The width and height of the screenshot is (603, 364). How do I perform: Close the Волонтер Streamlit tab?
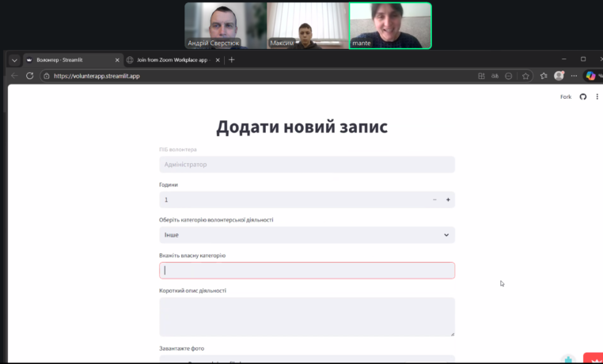[x=118, y=59]
